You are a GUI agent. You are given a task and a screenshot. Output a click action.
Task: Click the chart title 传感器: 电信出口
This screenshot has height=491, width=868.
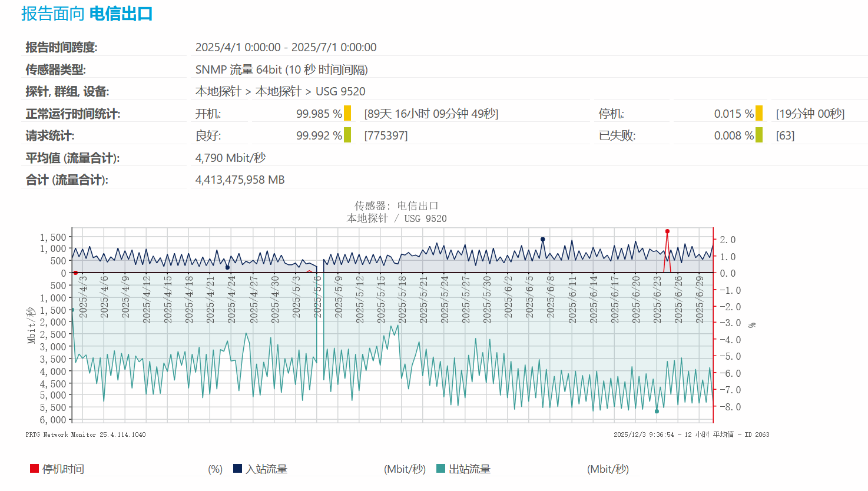396,205
